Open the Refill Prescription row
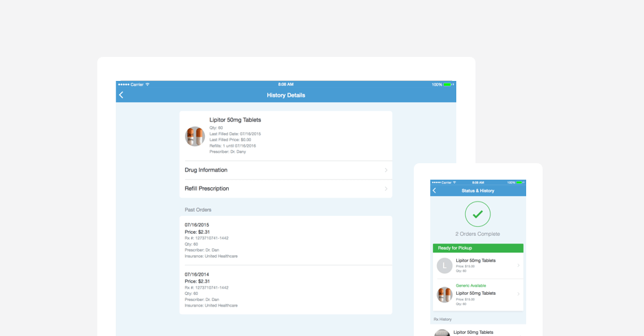 coord(286,189)
